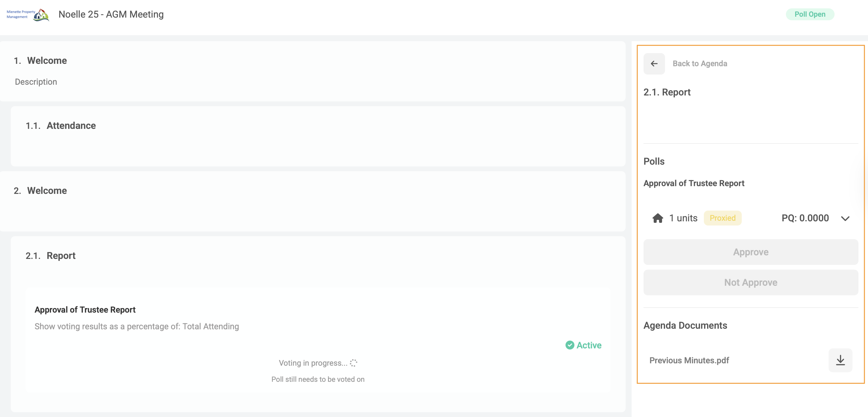Screen dimensions: 868x417
Task: Click Approval of Trustee Report poll card
Action: [84, 310]
